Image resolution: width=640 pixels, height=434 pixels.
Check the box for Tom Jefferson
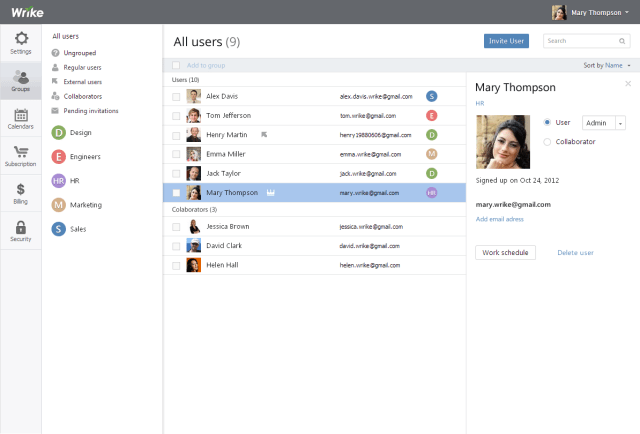pyautogui.click(x=176, y=116)
